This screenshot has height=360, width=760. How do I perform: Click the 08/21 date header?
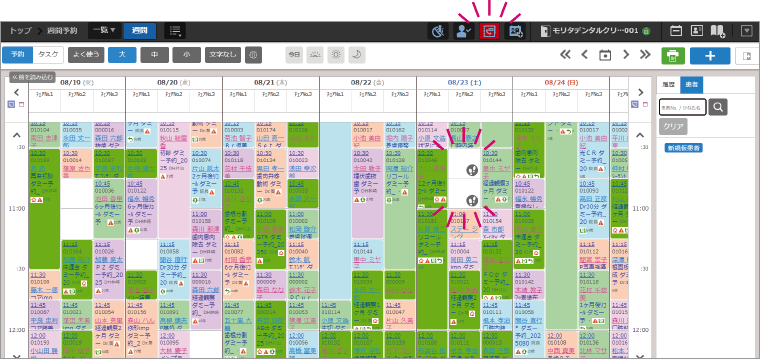[270, 83]
